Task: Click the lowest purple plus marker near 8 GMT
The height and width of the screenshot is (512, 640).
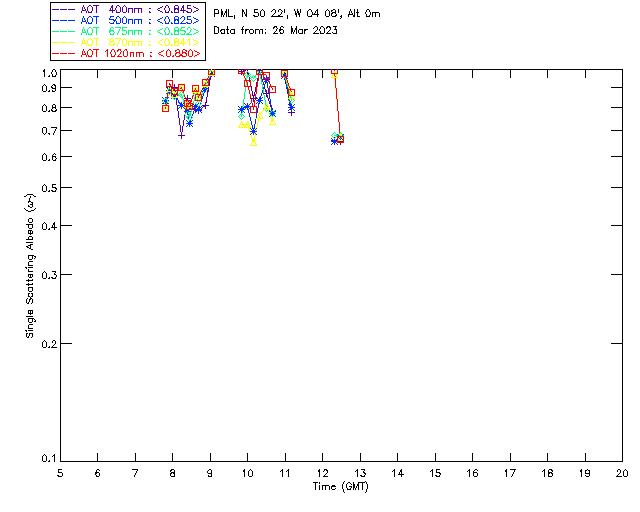Action: click(181, 135)
